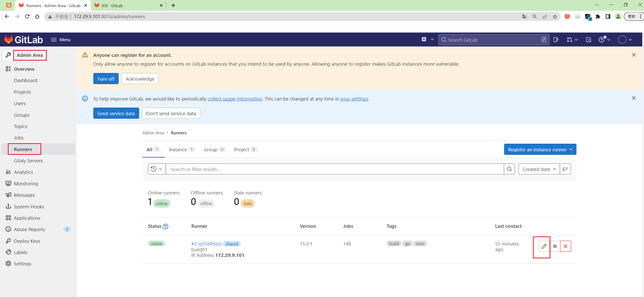Click the browser home button
The image size is (644, 297).
pos(37,16)
